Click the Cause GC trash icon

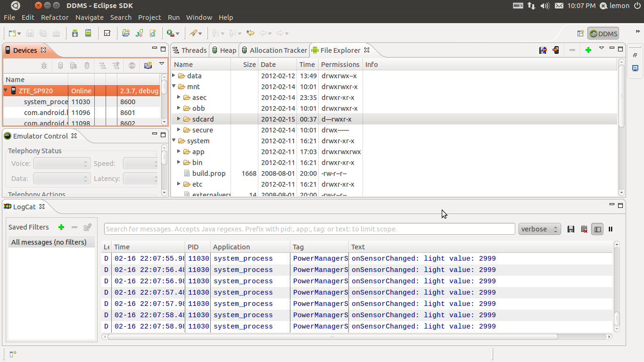pyautogui.click(x=87, y=66)
